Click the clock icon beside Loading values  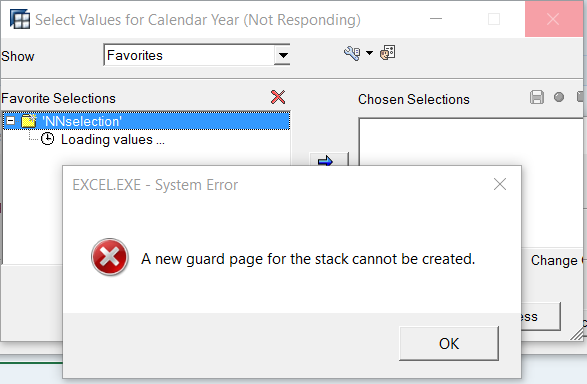coord(48,139)
